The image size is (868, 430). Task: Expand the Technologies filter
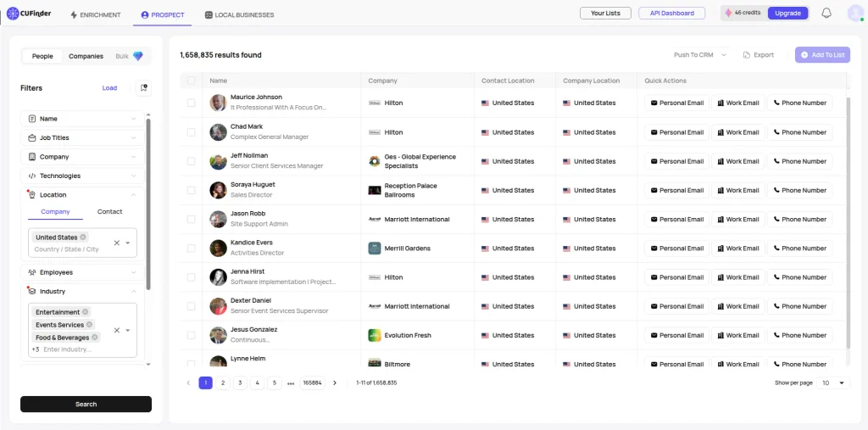[82, 176]
